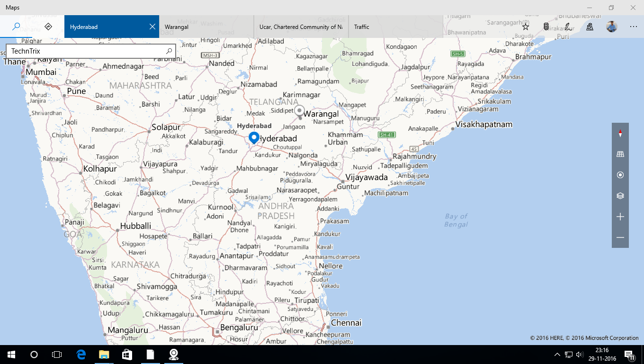Click the Nizamabad city label
644x364 pixels.
[259, 84]
